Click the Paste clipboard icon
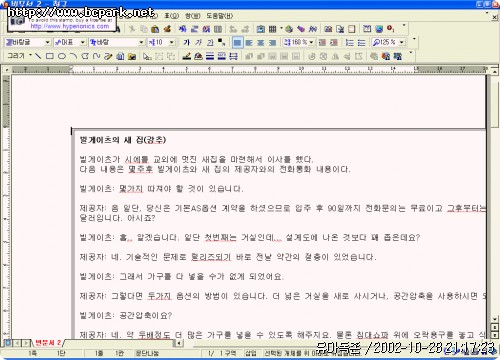Screen dimensions: 500x360 point(155,29)
